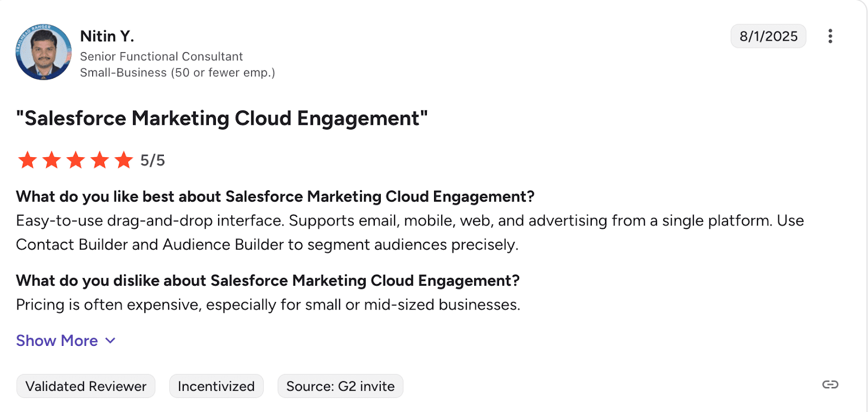Screen dimensions: 868x412
Task: Click the reviewer name Nitin Y.
Action: (x=107, y=36)
